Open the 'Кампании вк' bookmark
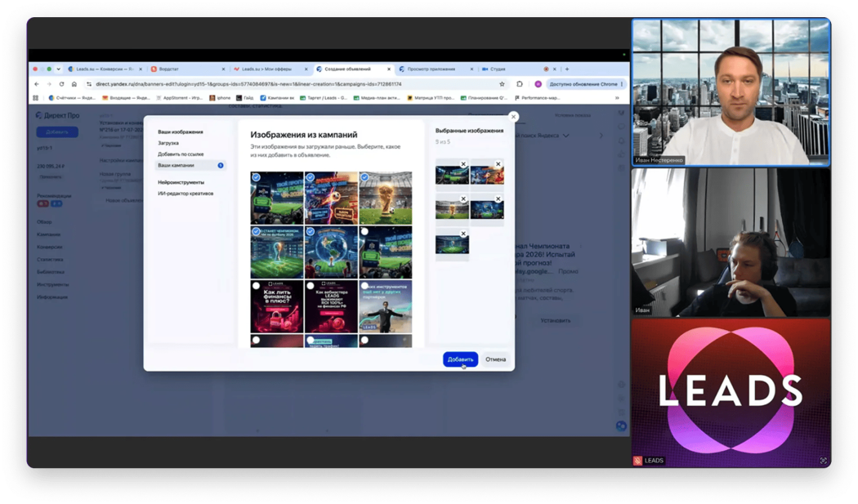Screen dimensions: 858x504 tap(278, 98)
